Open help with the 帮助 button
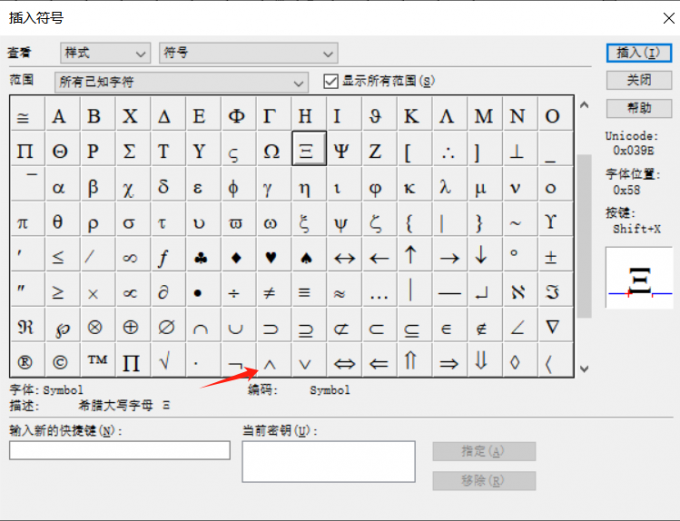Image resolution: width=680 pixels, height=521 pixels. [x=639, y=108]
